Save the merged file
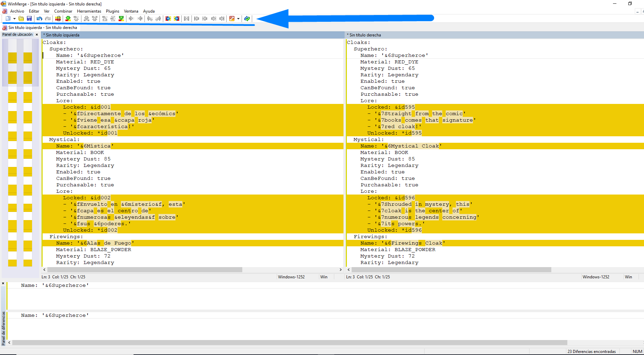The height and width of the screenshot is (355, 644). pyautogui.click(x=29, y=19)
